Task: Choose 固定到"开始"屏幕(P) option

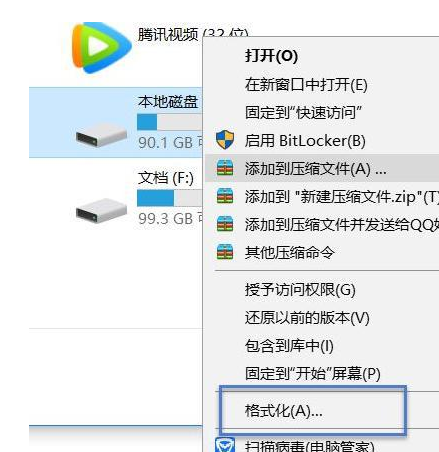Action: coord(313,373)
